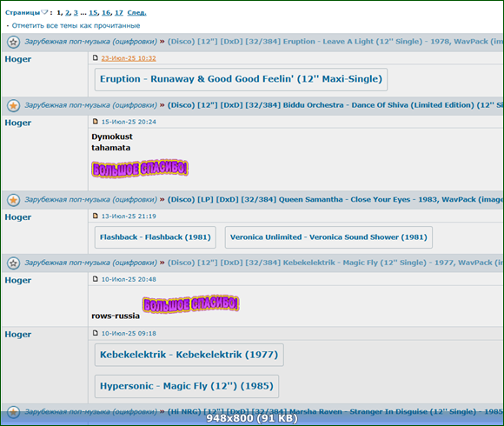The height and width of the screenshot is (426, 504).
Task: Open post dated 10-Июл-25 09:18
Action: [129, 333]
